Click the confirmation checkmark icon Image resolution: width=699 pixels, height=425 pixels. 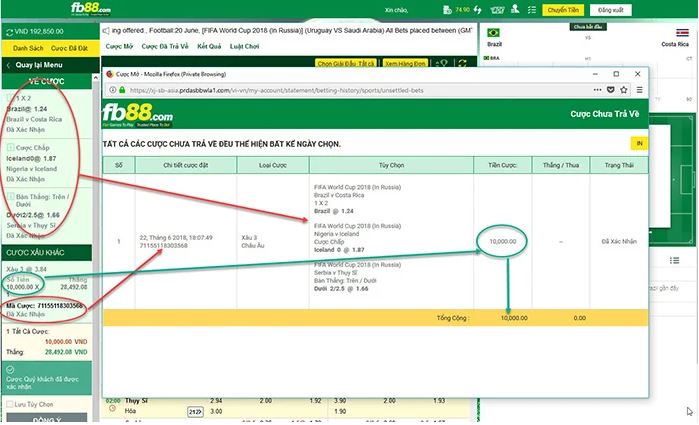(10, 370)
